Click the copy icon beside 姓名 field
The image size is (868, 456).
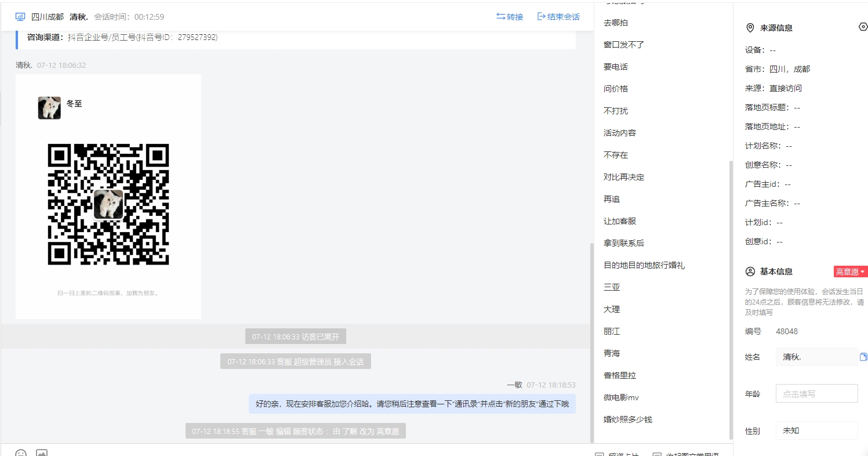click(x=863, y=357)
